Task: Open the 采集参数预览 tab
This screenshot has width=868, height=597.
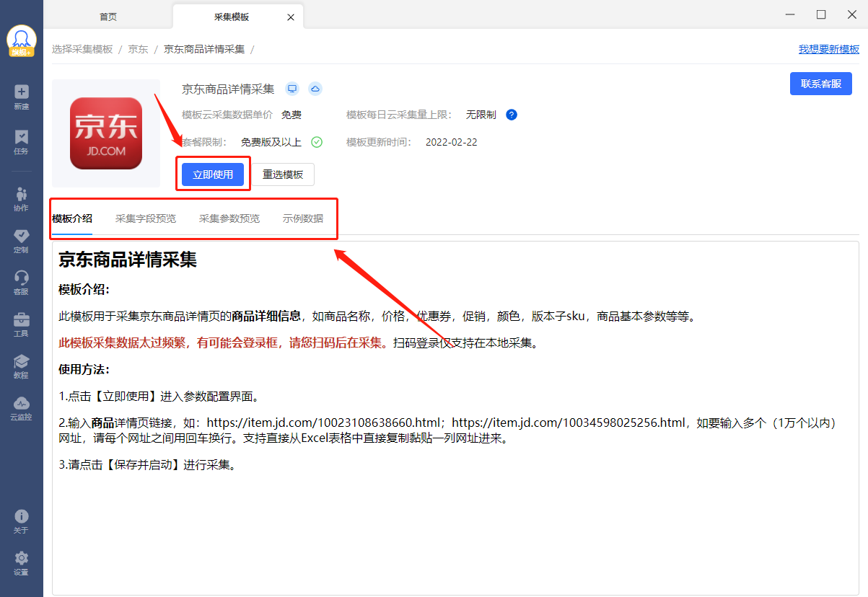Action: pos(229,218)
